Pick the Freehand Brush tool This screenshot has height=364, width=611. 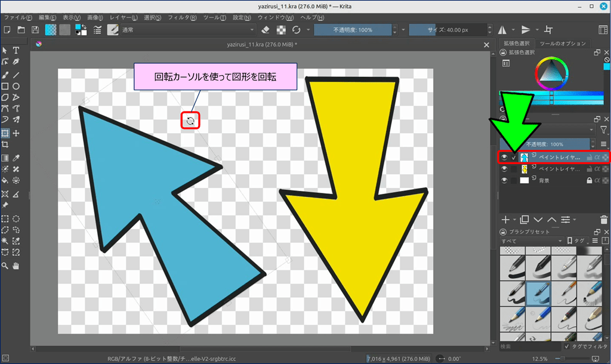pos(5,75)
